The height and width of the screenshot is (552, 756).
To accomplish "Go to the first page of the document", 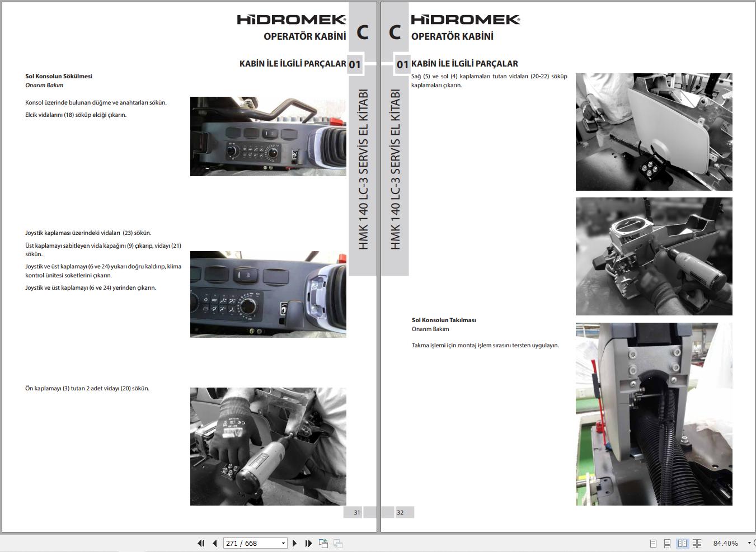I will pyautogui.click(x=201, y=543).
